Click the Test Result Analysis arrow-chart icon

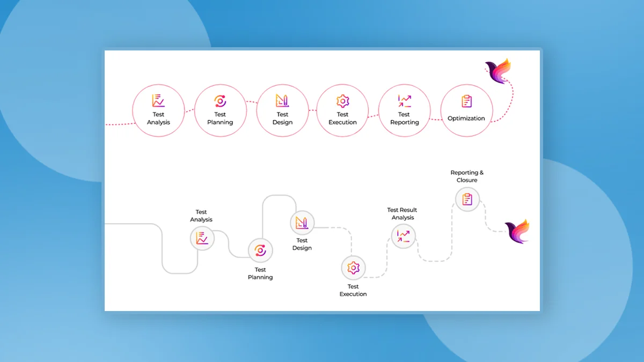tap(403, 236)
